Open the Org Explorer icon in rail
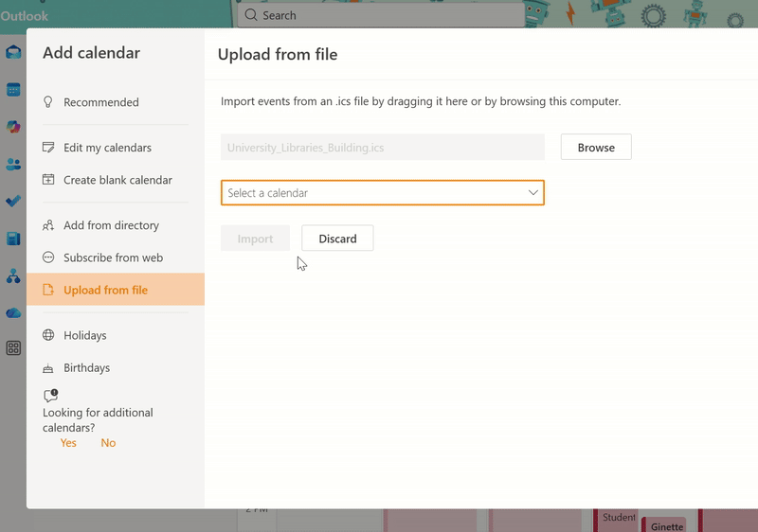The image size is (758, 532). click(13, 275)
